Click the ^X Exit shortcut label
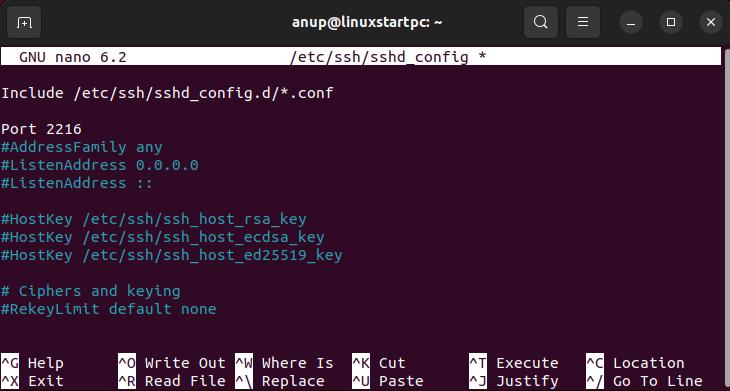Screen dimensions: 730x391 [x=33, y=381]
